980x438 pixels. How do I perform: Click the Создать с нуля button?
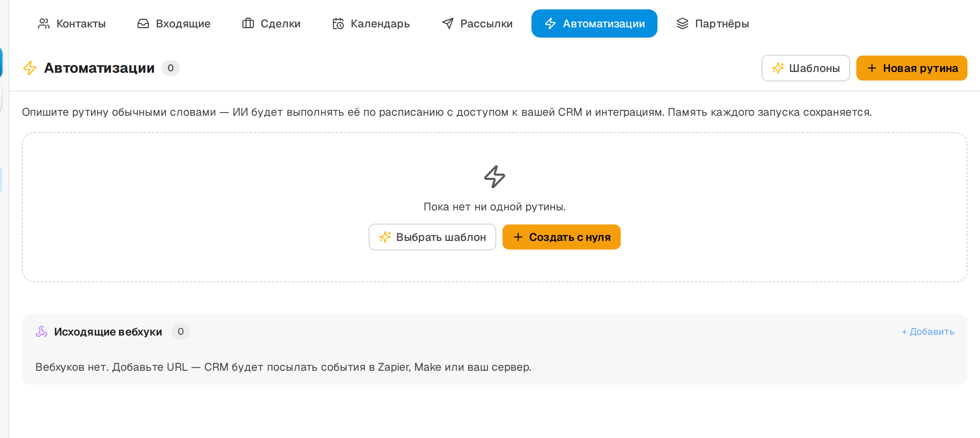tap(562, 237)
